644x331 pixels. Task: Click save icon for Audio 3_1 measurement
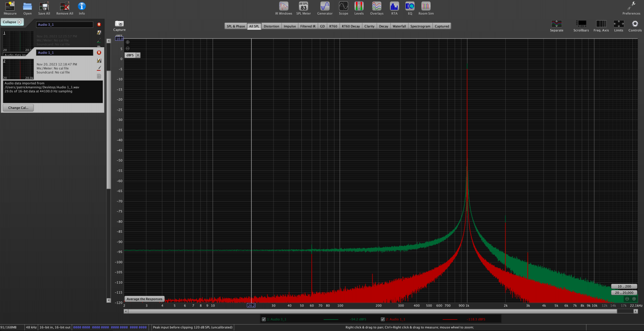(x=99, y=33)
